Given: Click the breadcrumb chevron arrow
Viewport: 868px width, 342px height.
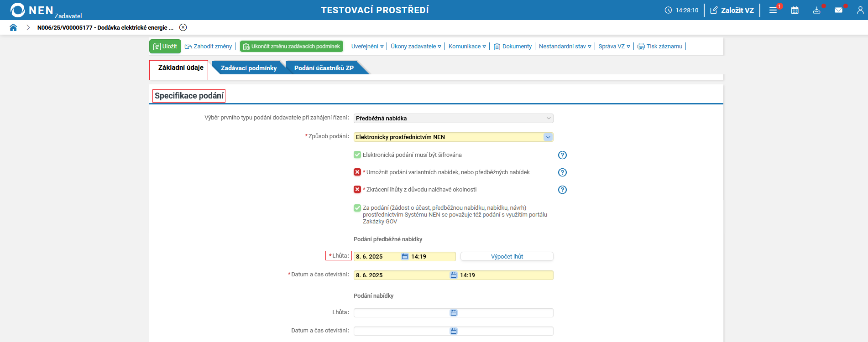Looking at the screenshot, I should pos(28,27).
